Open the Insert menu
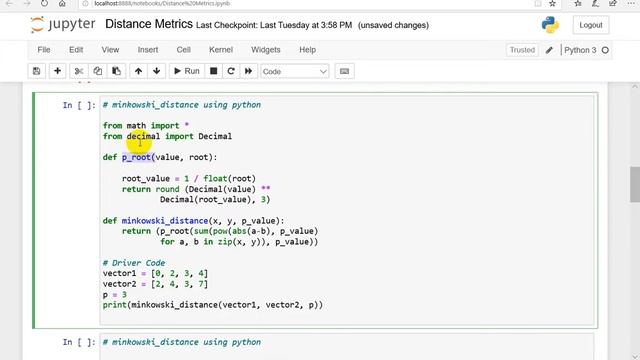Screen dimensions: 640x360 click(148, 50)
